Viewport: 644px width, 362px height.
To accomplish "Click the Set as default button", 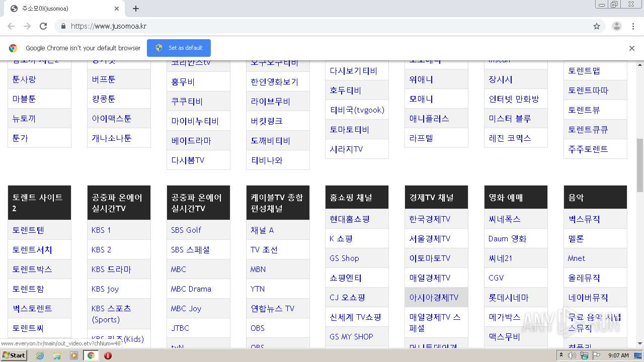I will (x=179, y=48).
